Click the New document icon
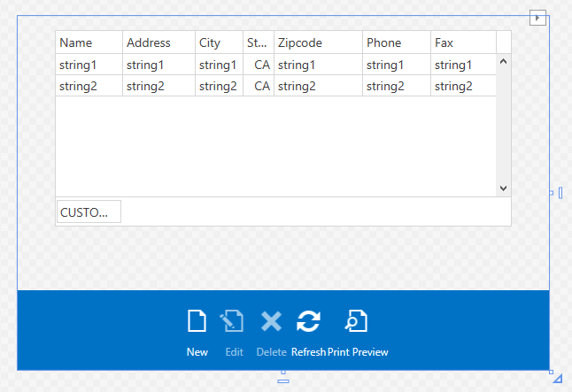Viewport: 572px width, 392px height. pos(197,321)
